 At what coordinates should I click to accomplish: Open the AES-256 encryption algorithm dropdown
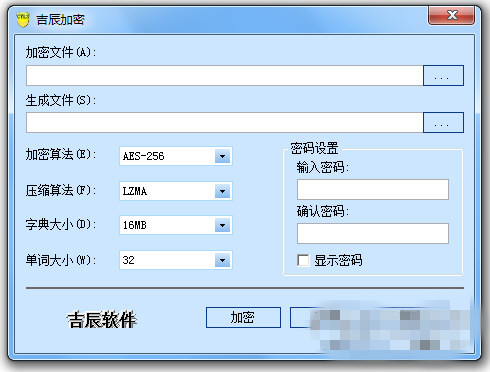point(222,156)
